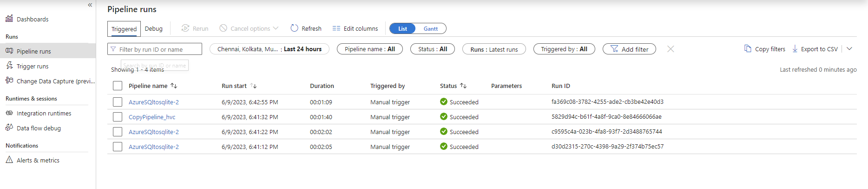
Task: Select the Triggered tab
Action: tap(124, 29)
